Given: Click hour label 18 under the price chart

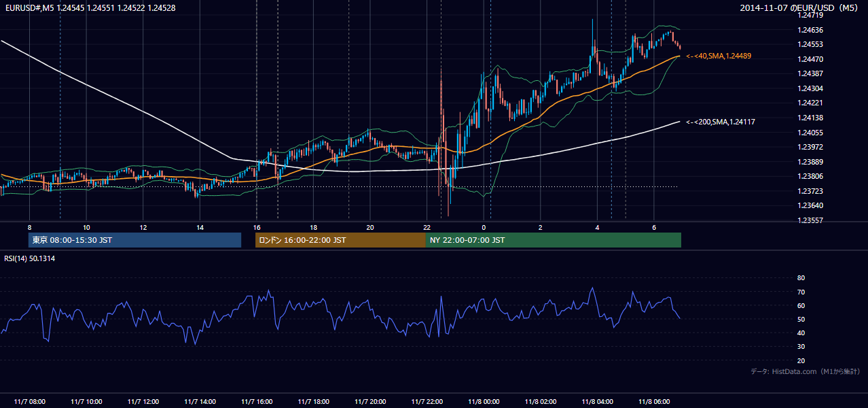Looking at the screenshot, I should [313, 227].
